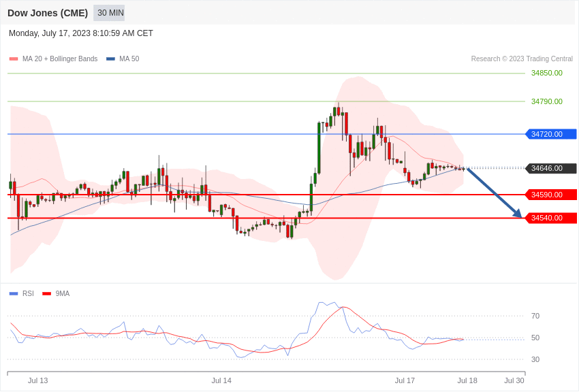
Task: Click the RSI 50 axis label
Action: (x=535, y=338)
